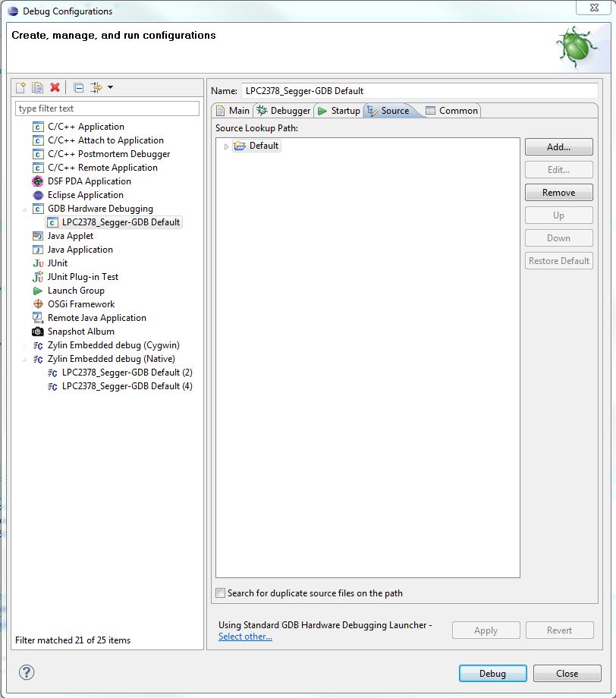
Task: Click the Zylin Embedded debug (Native) icon
Action: (x=38, y=359)
